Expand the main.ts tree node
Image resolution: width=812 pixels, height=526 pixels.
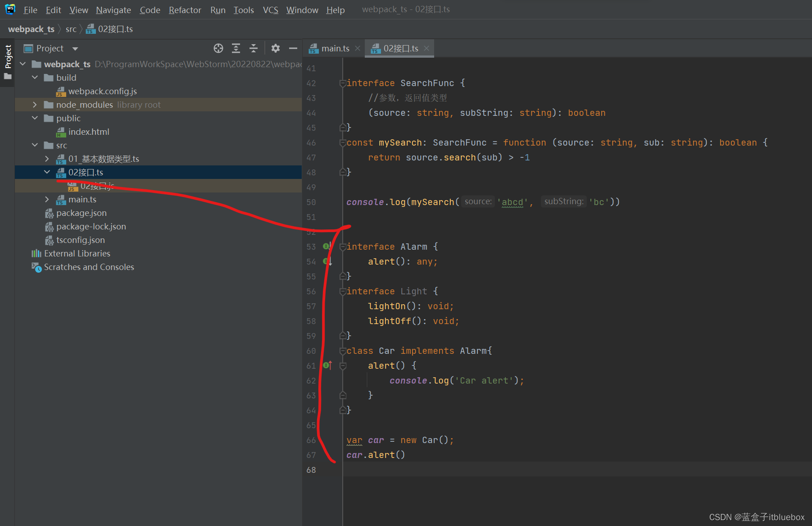click(47, 199)
